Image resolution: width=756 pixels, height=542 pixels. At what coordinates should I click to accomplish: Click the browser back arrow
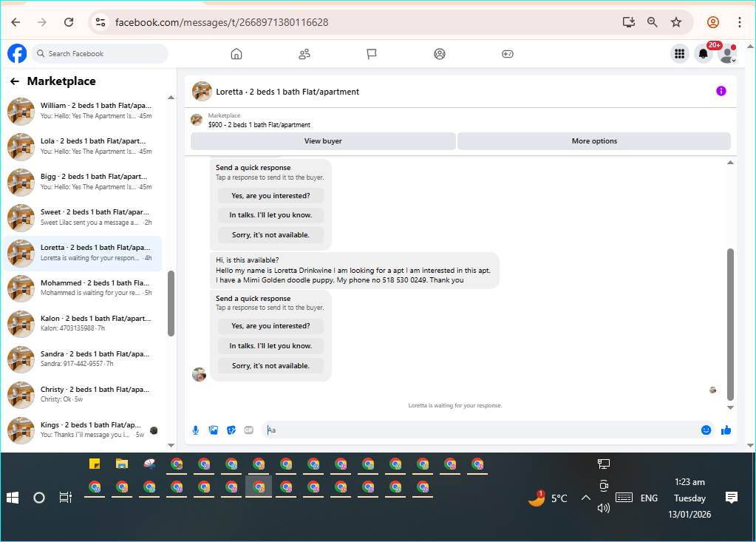(16, 22)
